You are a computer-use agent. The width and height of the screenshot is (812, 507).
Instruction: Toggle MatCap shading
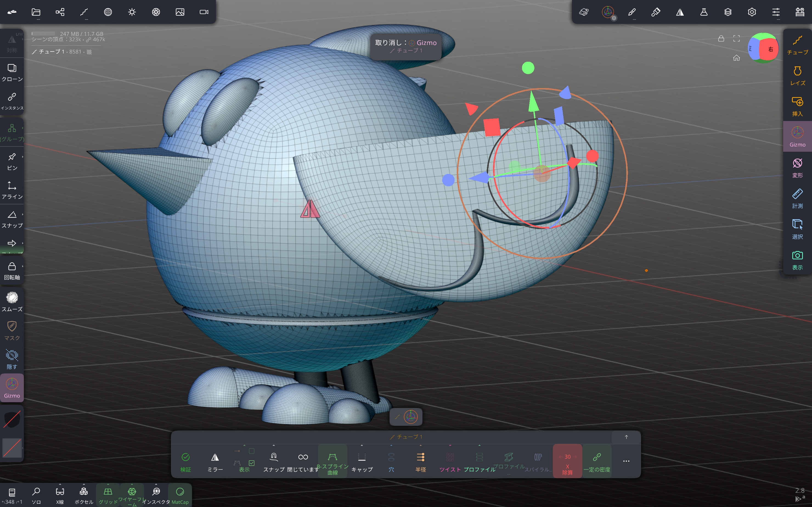(x=180, y=495)
